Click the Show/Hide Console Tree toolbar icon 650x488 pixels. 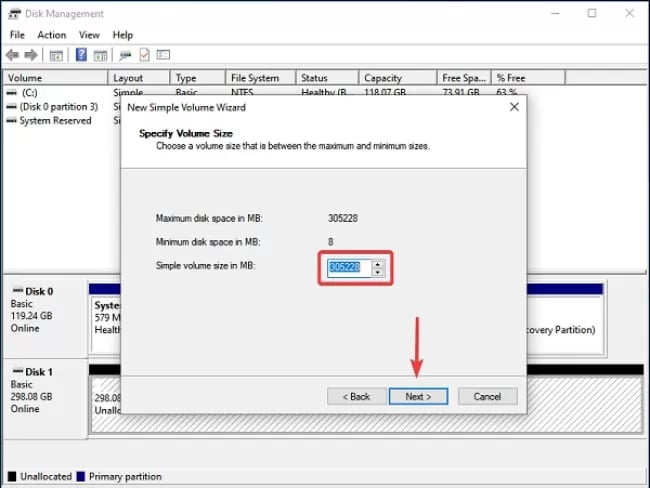[56, 55]
